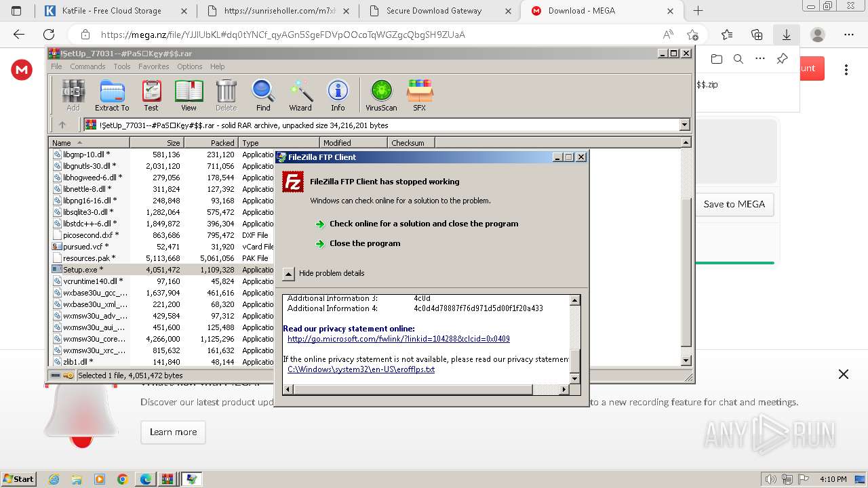Image resolution: width=868 pixels, height=488 pixels.
Task: Click Learn more in MEGA notification
Action: coord(173,432)
